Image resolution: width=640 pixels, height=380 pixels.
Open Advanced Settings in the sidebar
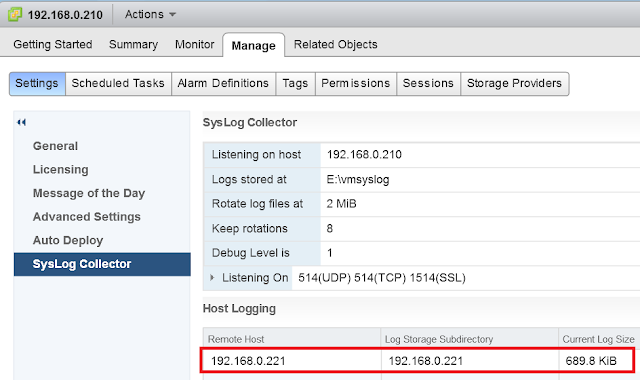coord(87,217)
